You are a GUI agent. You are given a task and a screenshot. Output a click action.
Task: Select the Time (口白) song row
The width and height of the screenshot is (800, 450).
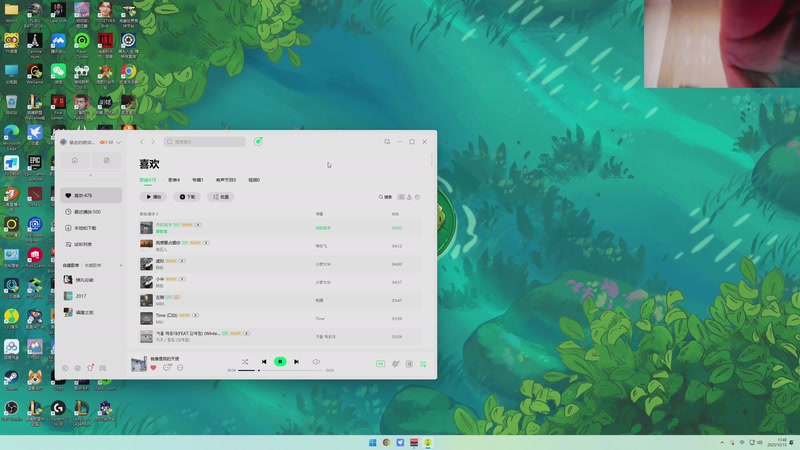point(280,318)
